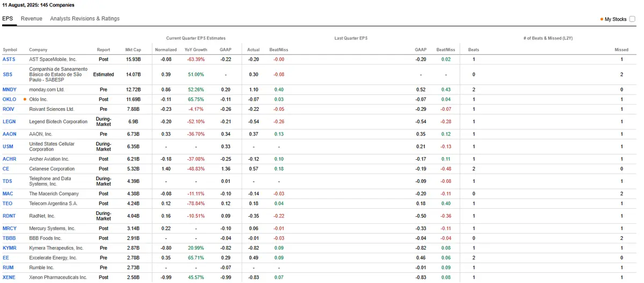Click the 15.93B market cap value
This screenshot has height=283, width=644.
click(x=133, y=59)
